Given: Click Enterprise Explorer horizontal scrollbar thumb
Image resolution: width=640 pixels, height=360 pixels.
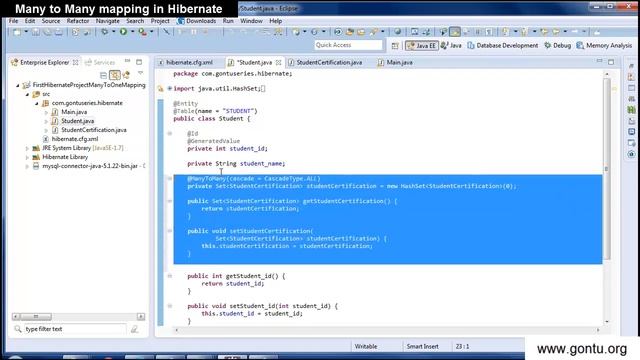Looking at the screenshot, I should [x=36, y=317].
